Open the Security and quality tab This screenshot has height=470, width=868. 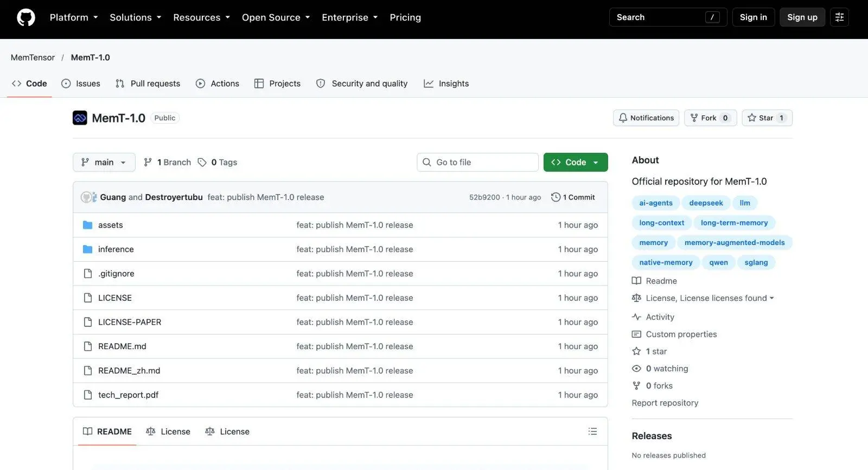point(362,83)
